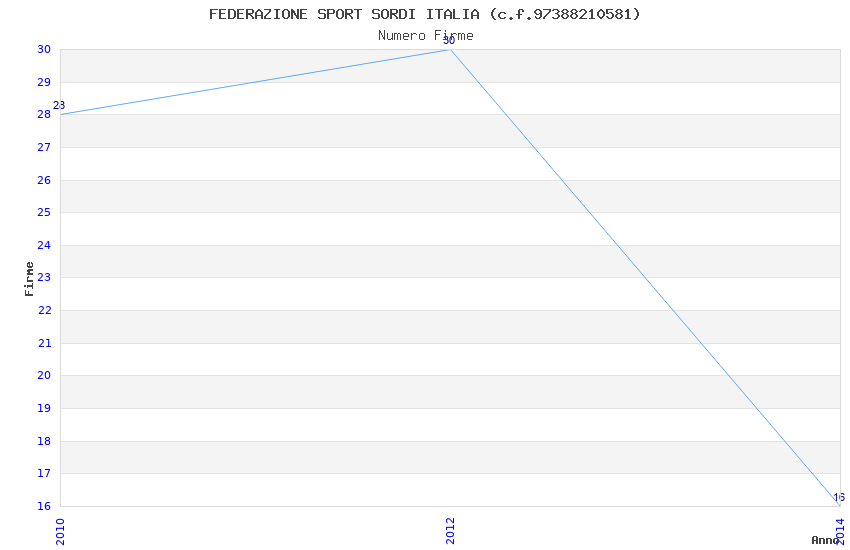Click y-axis value 24
Screen dimensions: 850x550
[44, 245]
